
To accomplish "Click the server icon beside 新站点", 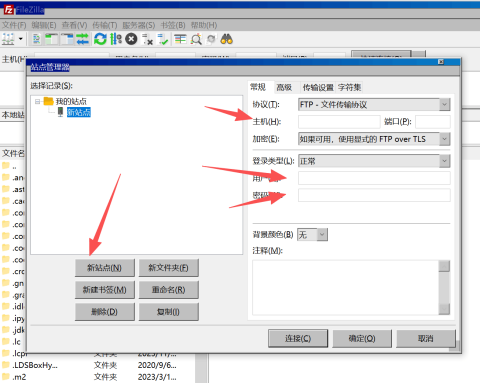I will [x=60, y=112].
